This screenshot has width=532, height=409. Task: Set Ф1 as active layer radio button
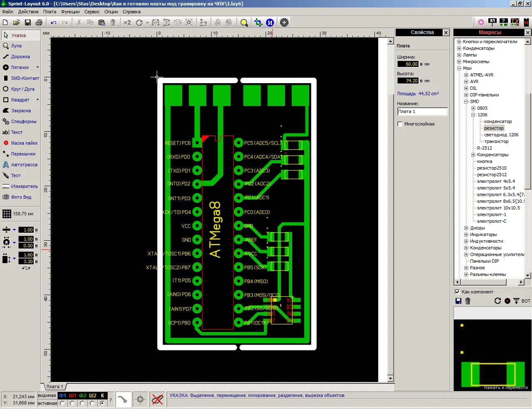62,403
